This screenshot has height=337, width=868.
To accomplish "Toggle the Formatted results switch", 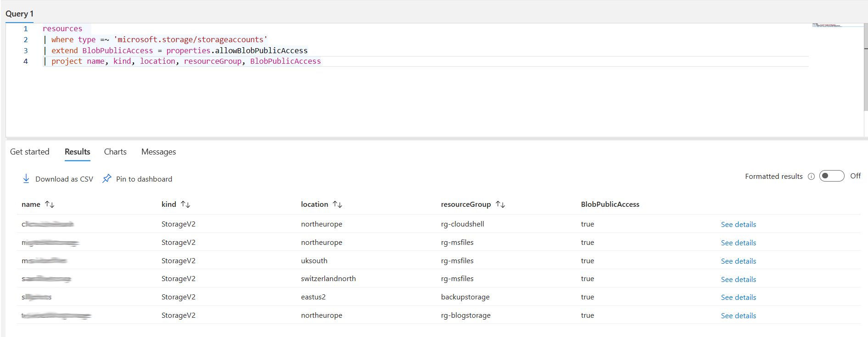I will [832, 176].
